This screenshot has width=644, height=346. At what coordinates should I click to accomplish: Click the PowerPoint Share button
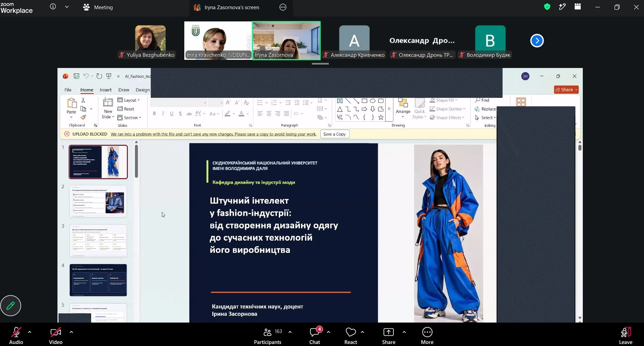pos(566,89)
